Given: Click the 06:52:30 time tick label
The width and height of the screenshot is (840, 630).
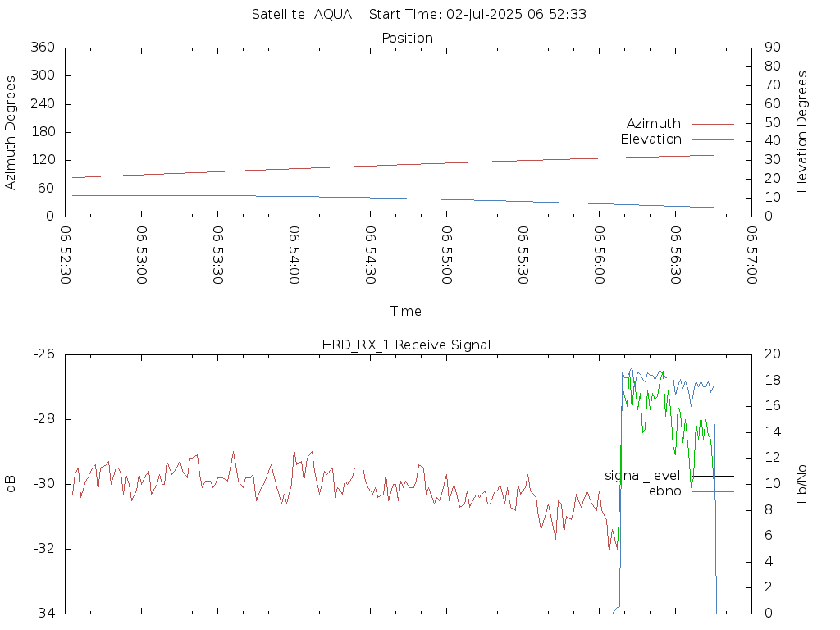Looking at the screenshot, I should point(66,255).
